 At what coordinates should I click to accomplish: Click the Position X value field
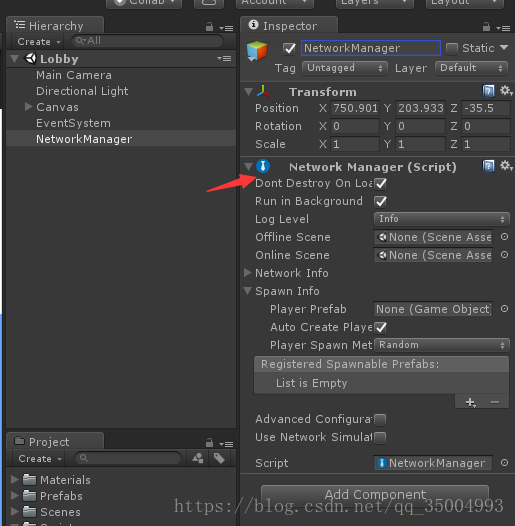(x=355, y=108)
